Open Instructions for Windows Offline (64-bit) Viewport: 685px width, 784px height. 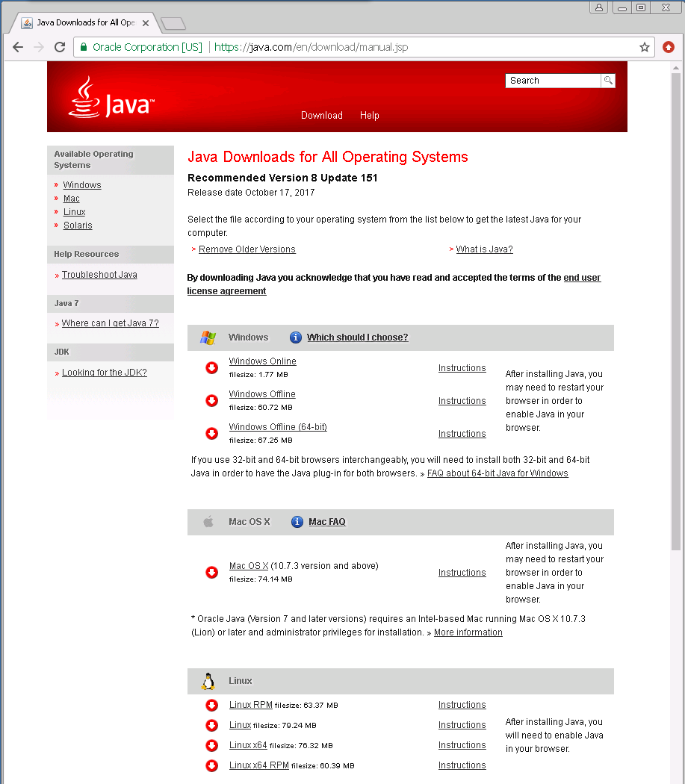462,434
